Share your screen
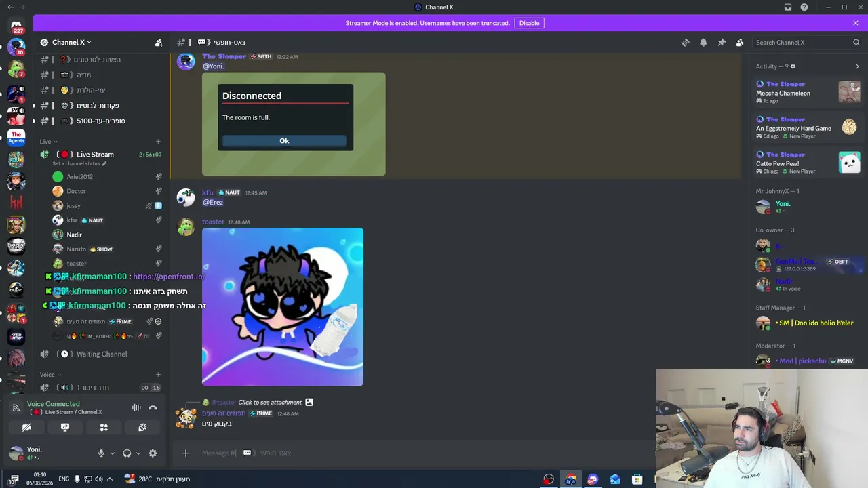 pos(65,427)
